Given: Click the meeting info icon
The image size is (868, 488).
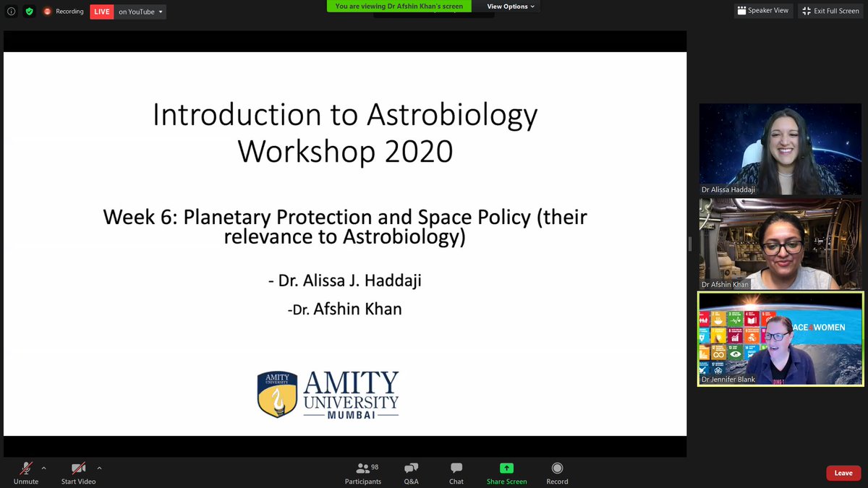Looking at the screenshot, I should coord(11,12).
